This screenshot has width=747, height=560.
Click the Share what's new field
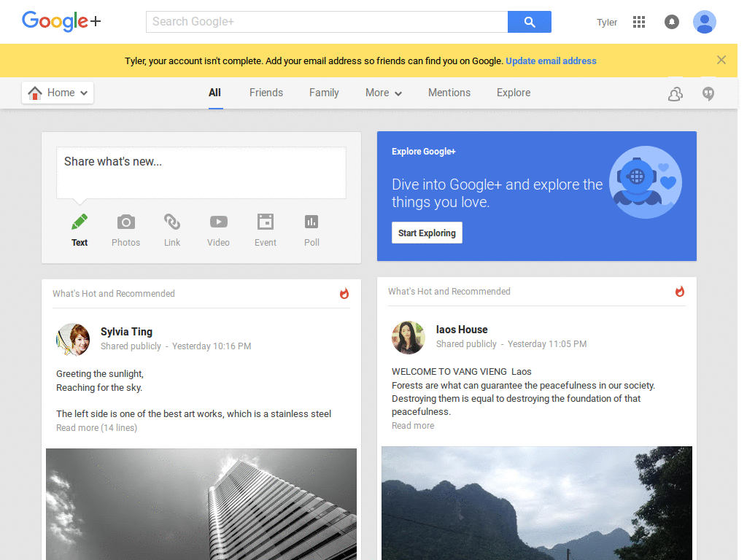click(201, 173)
